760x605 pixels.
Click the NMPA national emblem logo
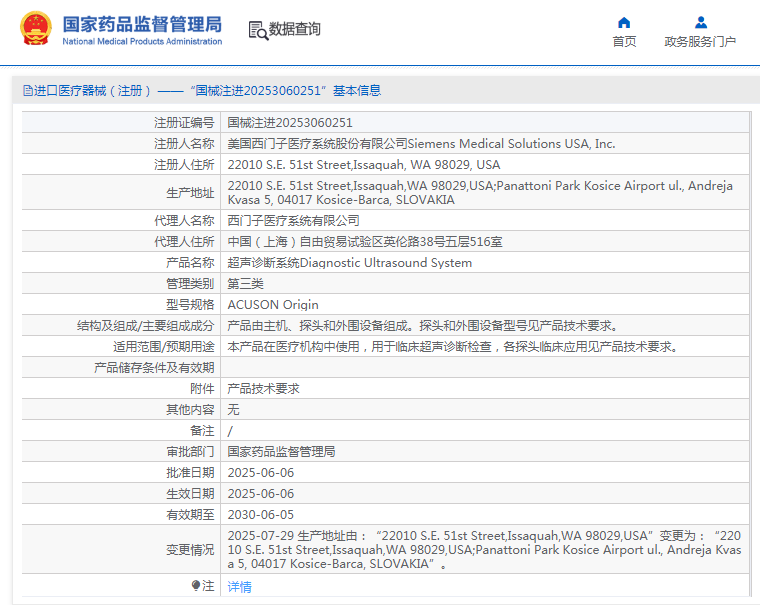(x=35, y=29)
